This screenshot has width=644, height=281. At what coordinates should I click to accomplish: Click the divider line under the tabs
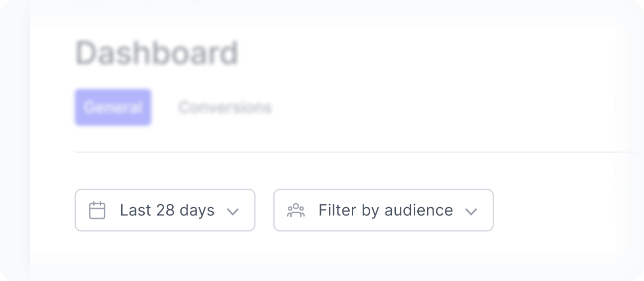click(347, 152)
